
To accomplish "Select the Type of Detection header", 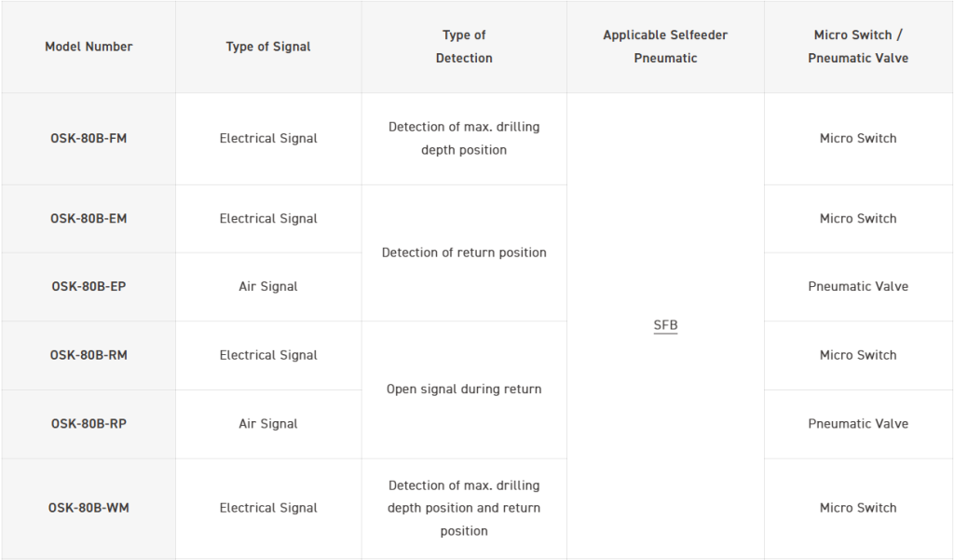I will 464,47.
